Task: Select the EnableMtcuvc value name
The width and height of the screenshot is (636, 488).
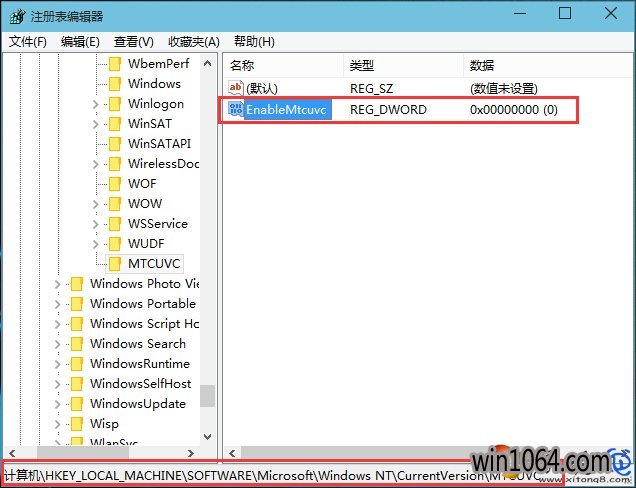Action: click(x=286, y=110)
